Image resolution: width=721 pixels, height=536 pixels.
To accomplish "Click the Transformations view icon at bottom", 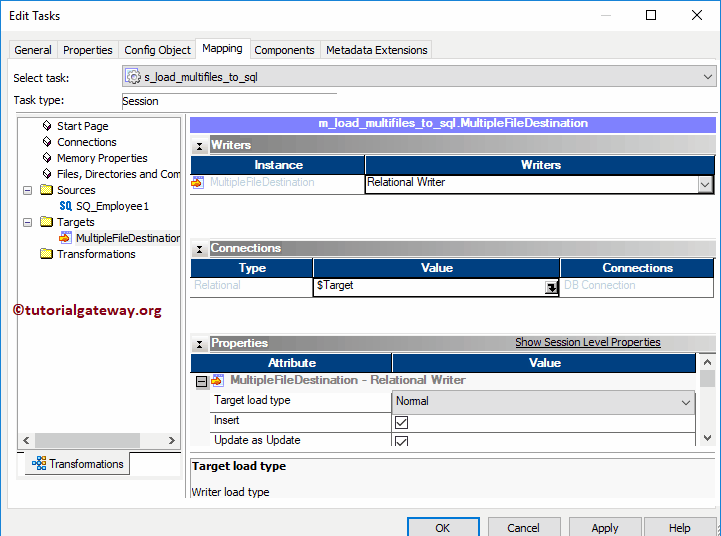I will pyautogui.click(x=39, y=464).
